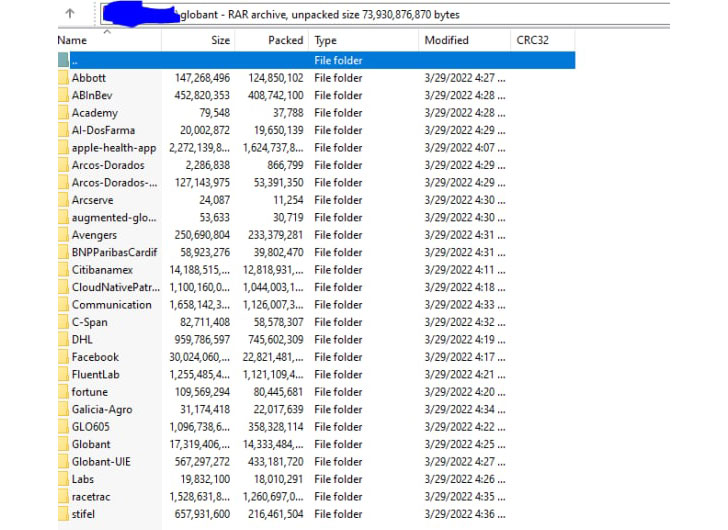The height and width of the screenshot is (530, 728).
Task: Click the Packed column header
Action: [x=285, y=40]
